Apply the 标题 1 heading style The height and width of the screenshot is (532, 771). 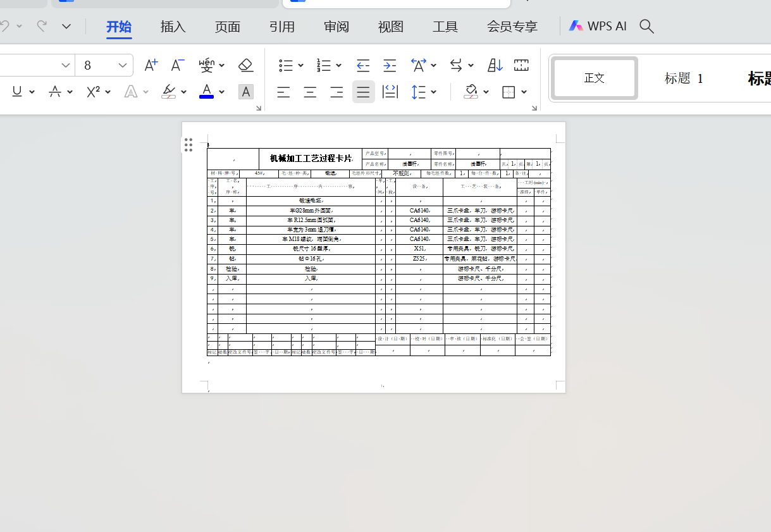(684, 78)
